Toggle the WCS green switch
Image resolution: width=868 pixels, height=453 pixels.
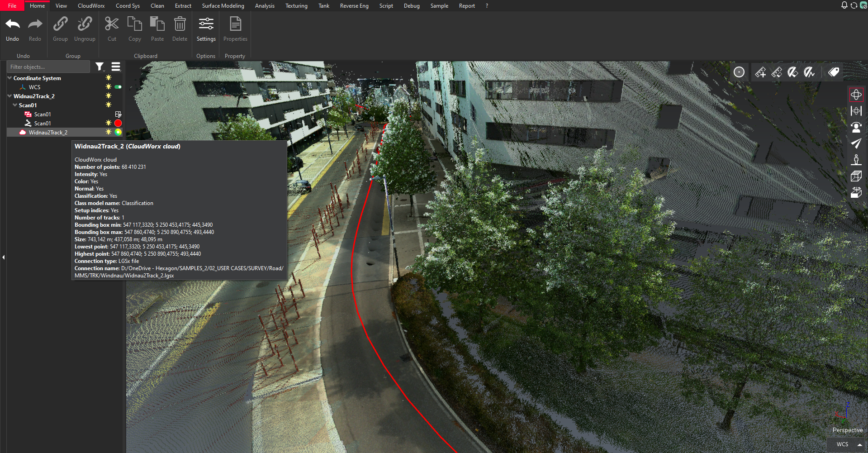(x=118, y=87)
